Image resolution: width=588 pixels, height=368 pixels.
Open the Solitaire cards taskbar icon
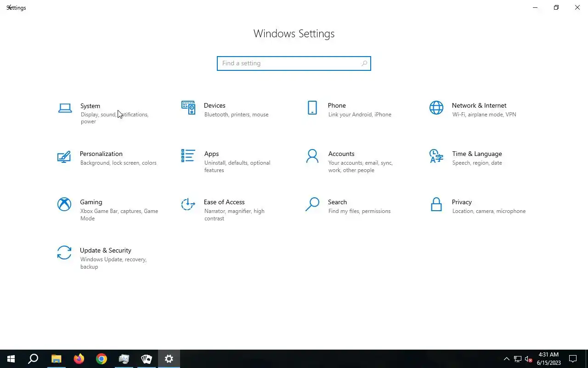[147, 359]
